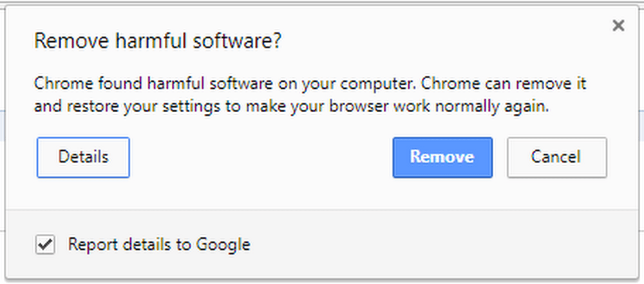Click the description line starting "Chrome found harmful"

click(x=309, y=84)
